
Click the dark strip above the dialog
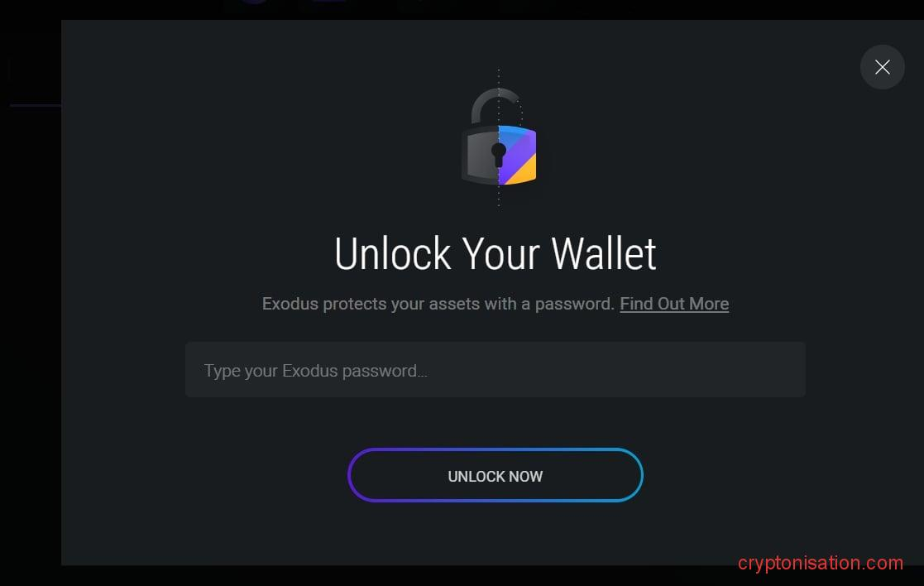click(x=462, y=9)
